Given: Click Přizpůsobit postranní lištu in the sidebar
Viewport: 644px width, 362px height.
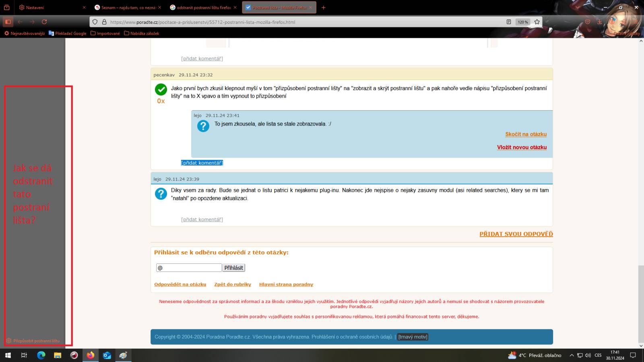Looking at the screenshot, I should coord(33,341).
